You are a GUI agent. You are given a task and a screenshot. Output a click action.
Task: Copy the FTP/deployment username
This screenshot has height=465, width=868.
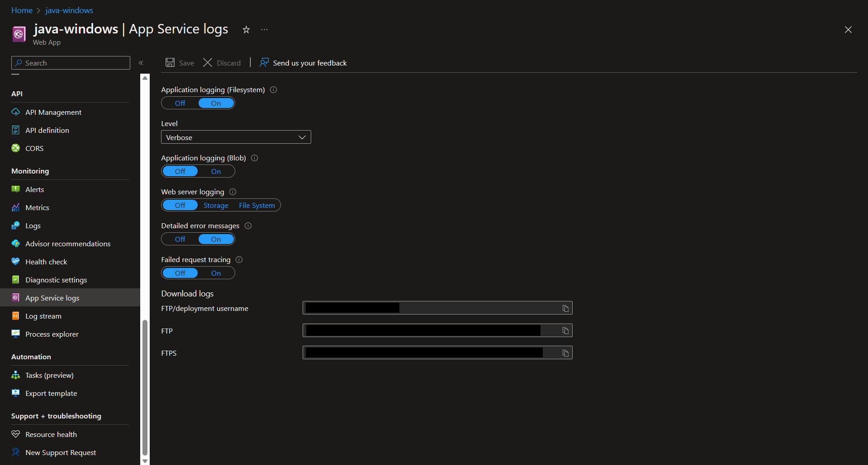565,308
